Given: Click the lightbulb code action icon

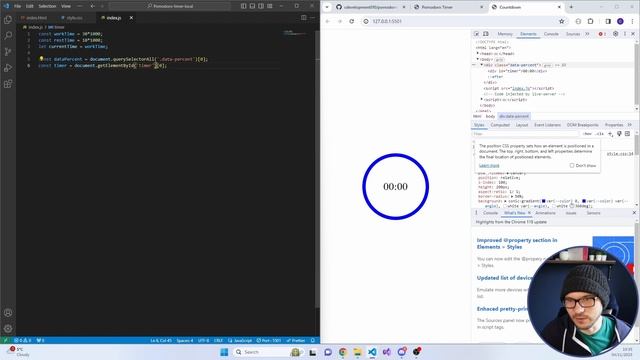Looking at the screenshot, I should point(41,59).
